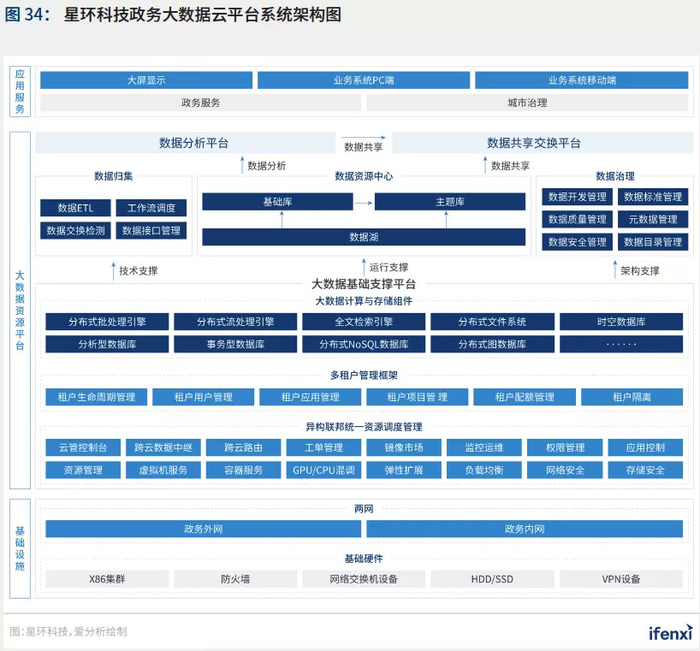
Task: Click the 虚拟机服务 block
Action: (163, 470)
